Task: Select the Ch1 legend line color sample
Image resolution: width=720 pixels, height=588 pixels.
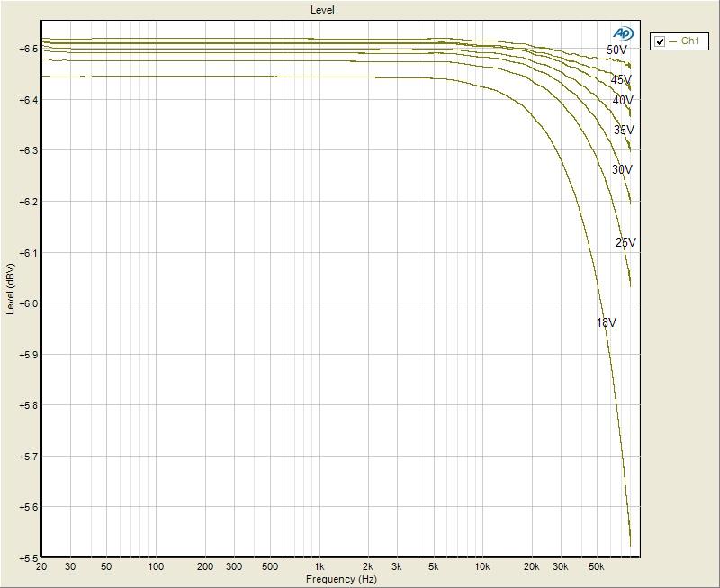Action: tap(672, 41)
